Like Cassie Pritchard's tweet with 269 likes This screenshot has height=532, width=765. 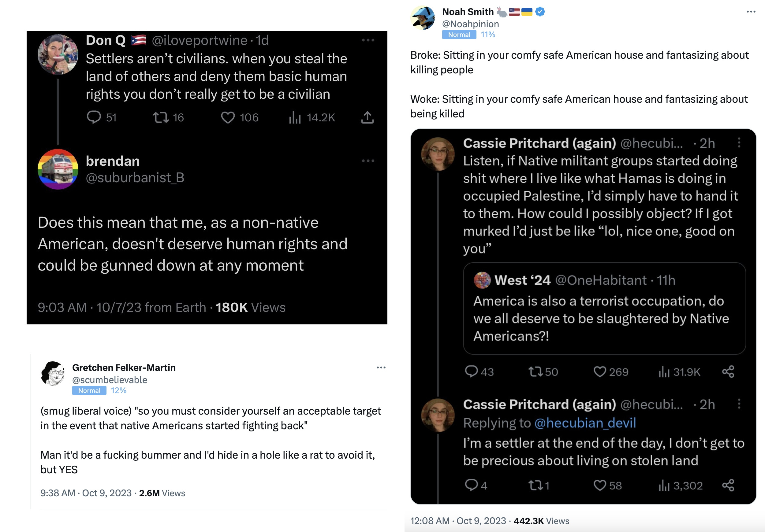point(599,371)
